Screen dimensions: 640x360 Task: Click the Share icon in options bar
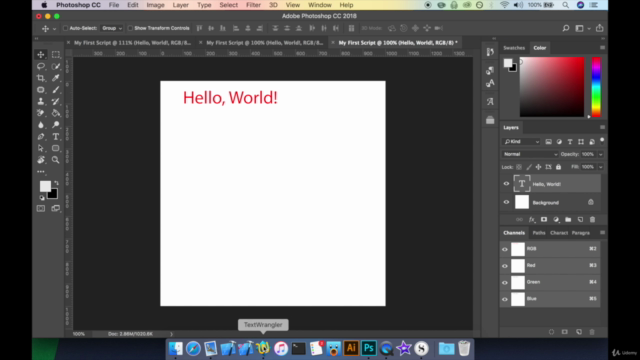(599, 28)
